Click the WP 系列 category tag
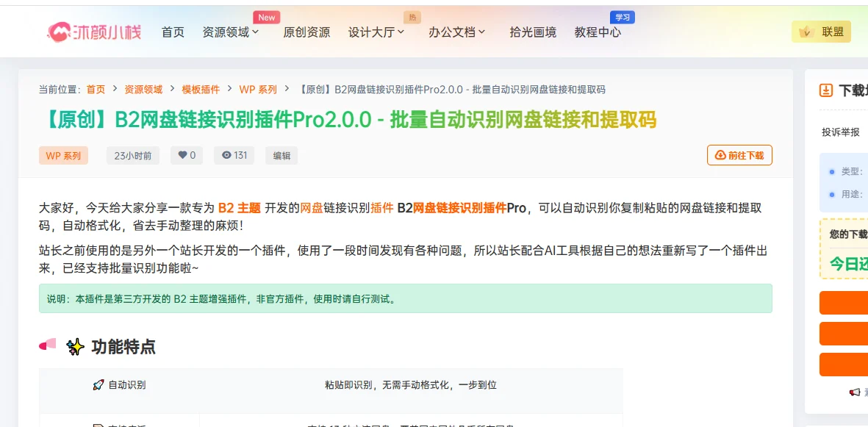868x427 pixels. [x=63, y=156]
